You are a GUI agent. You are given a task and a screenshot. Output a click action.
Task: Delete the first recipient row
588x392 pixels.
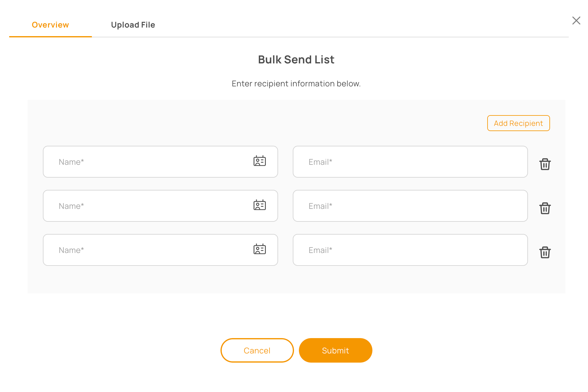click(x=545, y=164)
